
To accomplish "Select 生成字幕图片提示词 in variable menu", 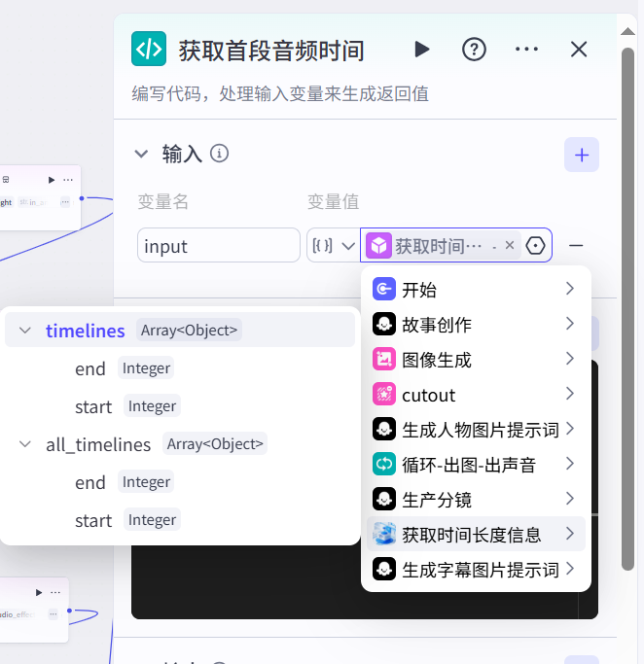I will pos(476,570).
